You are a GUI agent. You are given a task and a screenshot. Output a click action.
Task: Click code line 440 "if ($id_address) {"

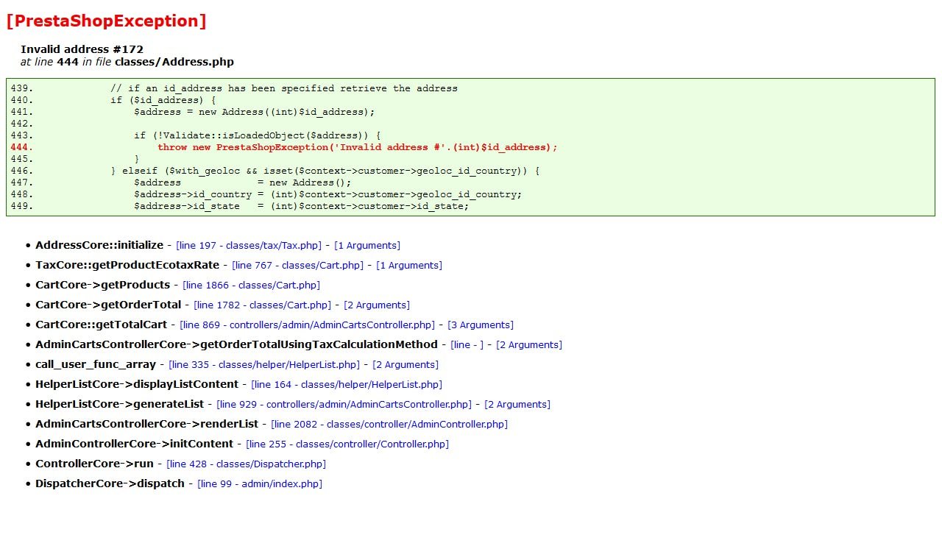163,100
